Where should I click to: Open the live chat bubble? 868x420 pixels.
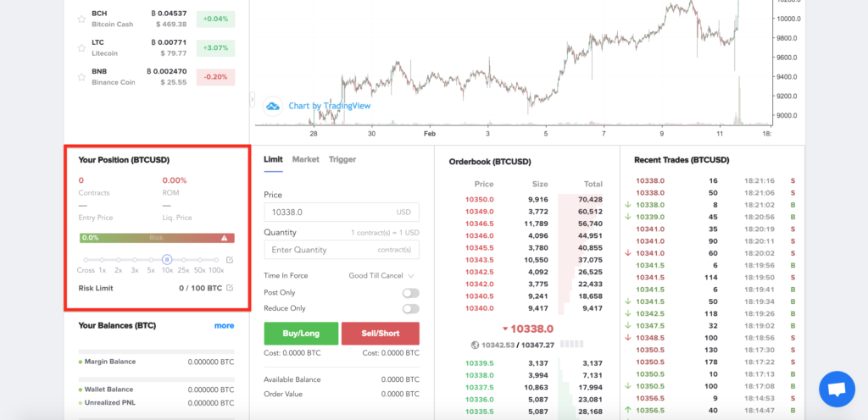(837, 389)
